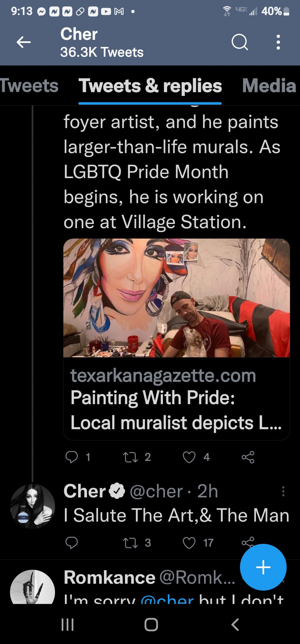This screenshot has height=644, width=300.
Task: Open the profile overflow menu
Action: coord(278,42)
